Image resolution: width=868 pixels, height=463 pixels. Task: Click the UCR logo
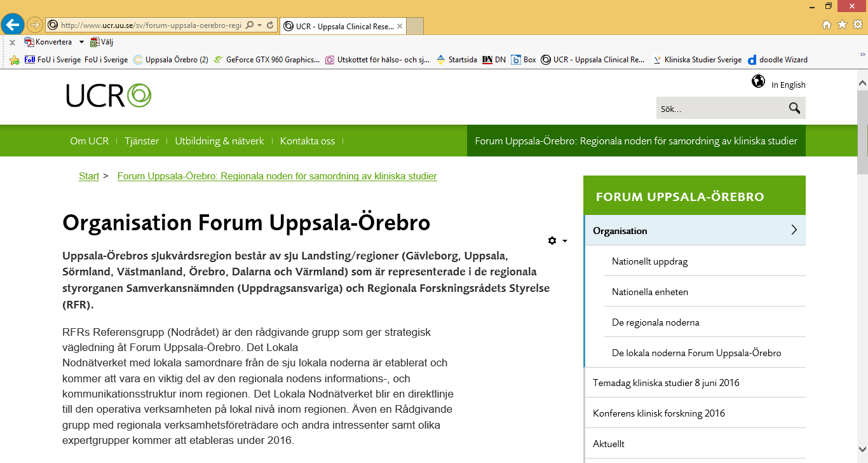click(109, 95)
